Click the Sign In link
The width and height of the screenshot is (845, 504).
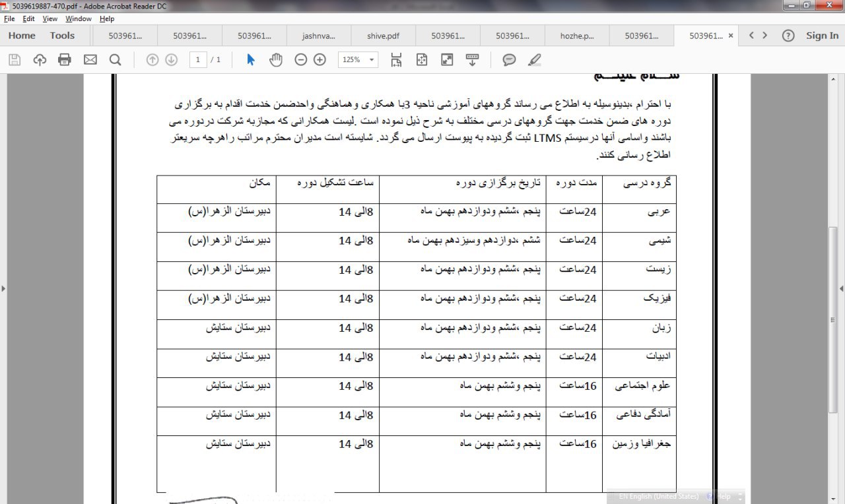coord(822,36)
